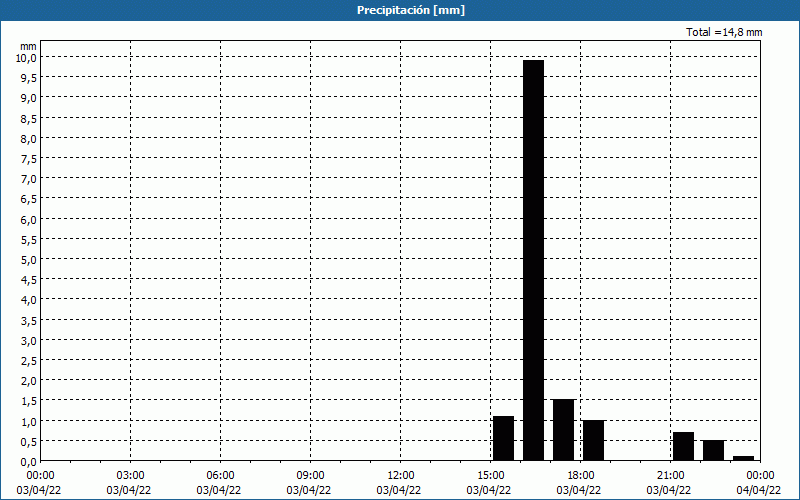The width and height of the screenshot is (800, 500).
Task: Click the 8,0 y-axis label
Action: pos(29,139)
